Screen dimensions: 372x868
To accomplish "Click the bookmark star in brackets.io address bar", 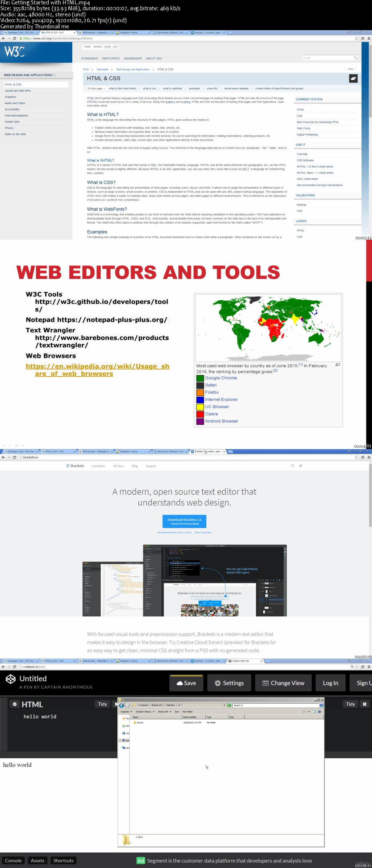I will (x=356, y=457).
